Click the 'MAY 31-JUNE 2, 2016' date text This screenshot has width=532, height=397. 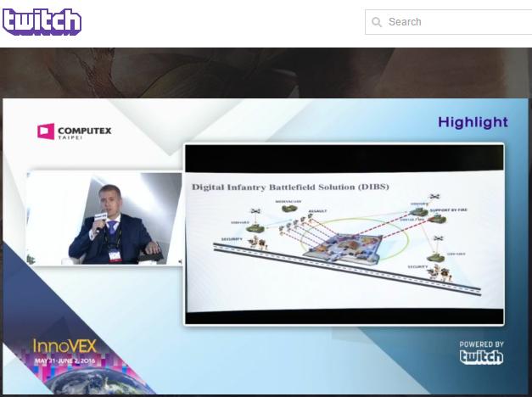click(64, 361)
